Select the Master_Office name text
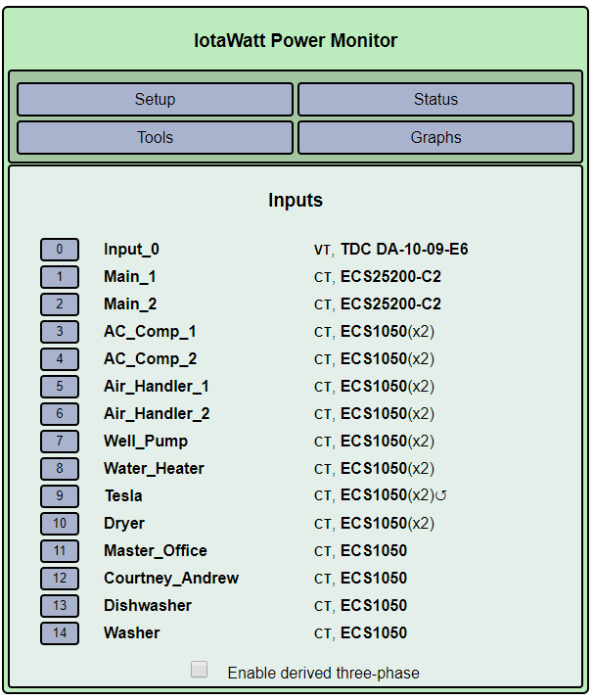 156,551
